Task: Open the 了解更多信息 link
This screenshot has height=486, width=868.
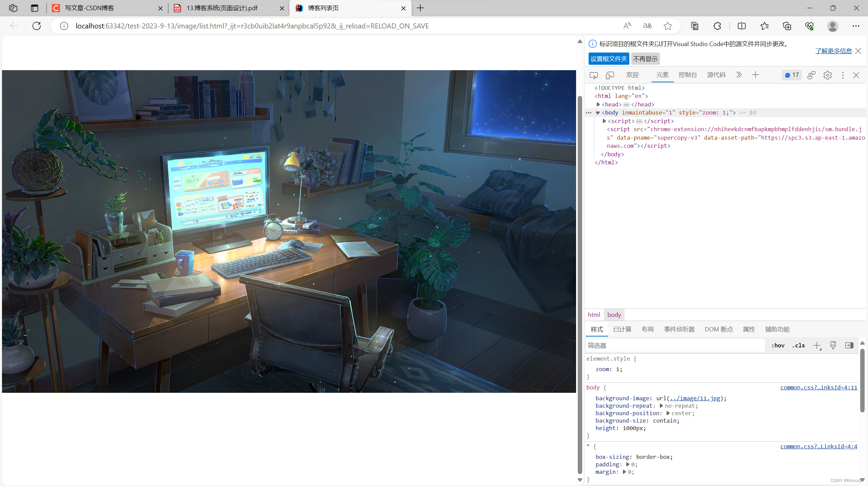Action: [x=834, y=51]
